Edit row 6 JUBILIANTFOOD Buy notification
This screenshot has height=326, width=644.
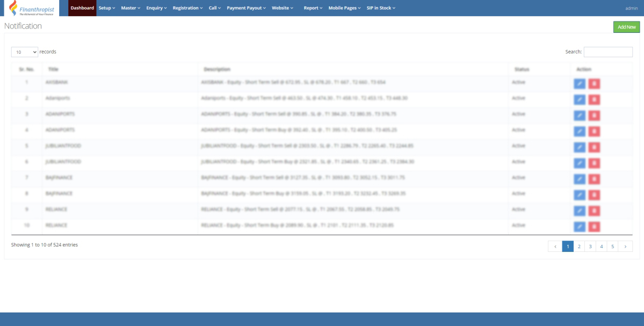tap(580, 163)
